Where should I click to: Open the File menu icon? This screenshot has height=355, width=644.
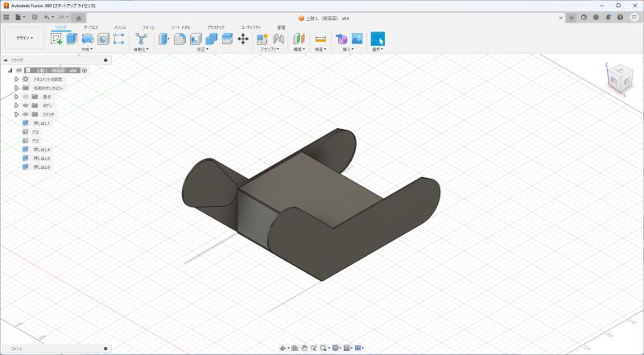(x=19, y=18)
